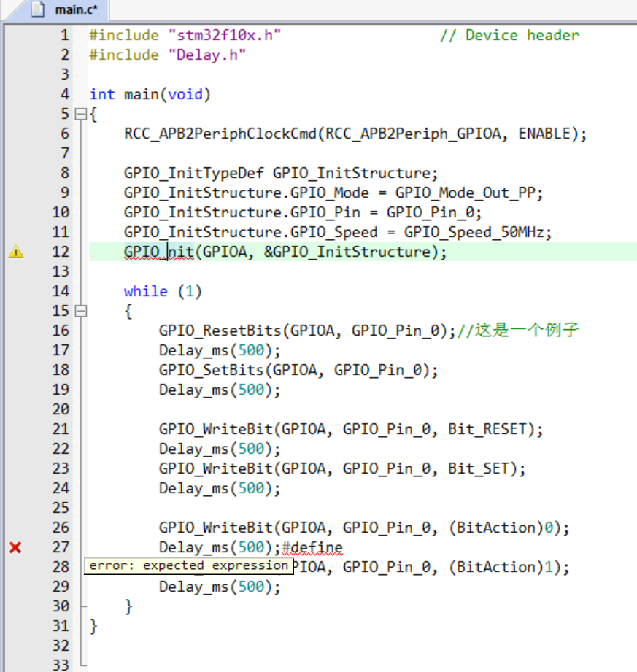Click GPIO_InitTypeDef on line 8
Image resolution: width=637 pixels, height=672 pixels.
(x=194, y=173)
